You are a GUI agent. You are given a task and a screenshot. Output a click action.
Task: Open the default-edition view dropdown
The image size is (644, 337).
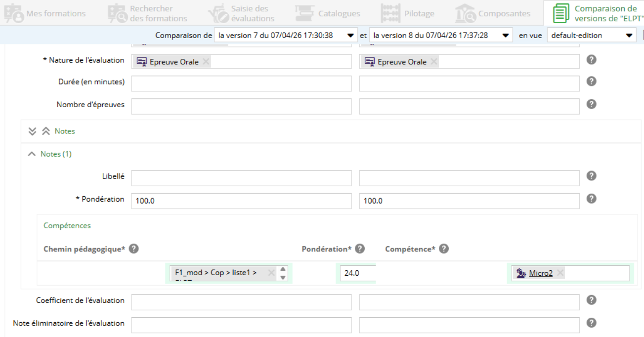(629, 36)
